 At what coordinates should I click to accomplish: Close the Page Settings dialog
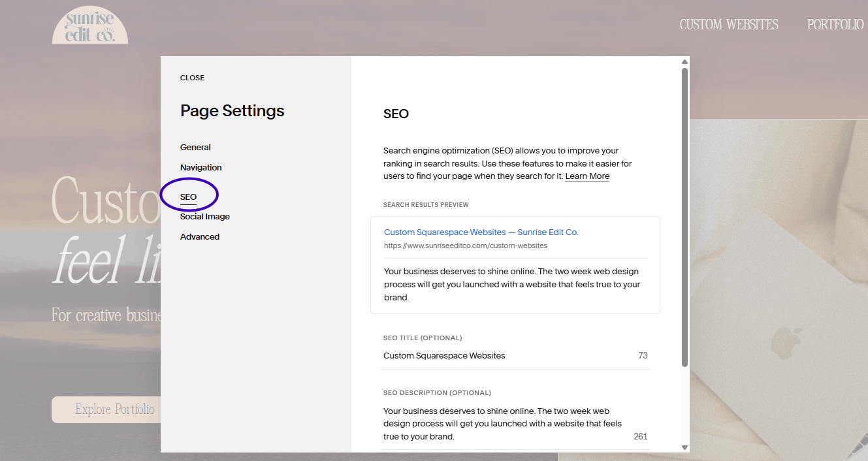pos(192,78)
